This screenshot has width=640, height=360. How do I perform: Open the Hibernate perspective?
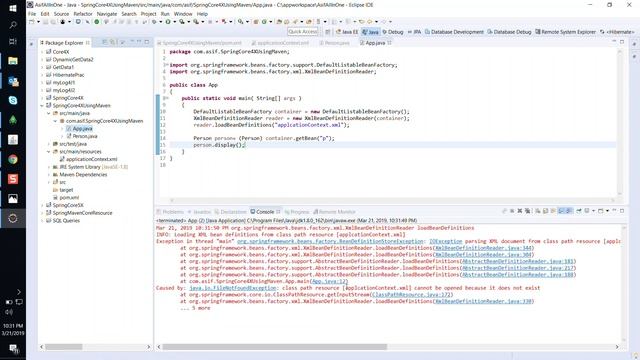(617, 32)
